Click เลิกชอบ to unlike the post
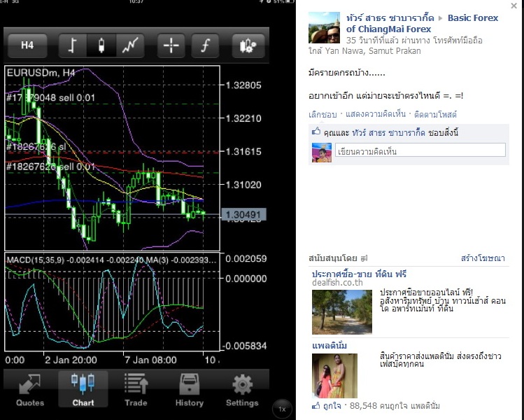Image resolution: width=524 pixels, height=420 pixels. 323,114
